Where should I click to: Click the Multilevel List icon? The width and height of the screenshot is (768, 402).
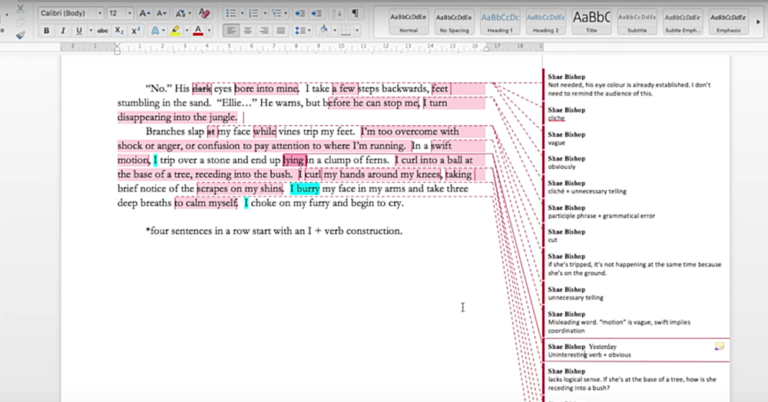pos(277,13)
